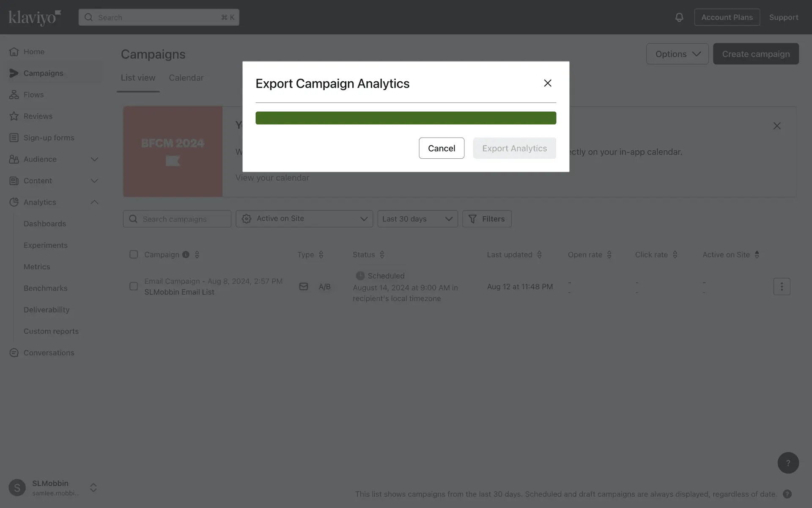This screenshot has width=812, height=508.
Task: Open Sign-up forms from sidebar
Action: pyautogui.click(x=49, y=138)
